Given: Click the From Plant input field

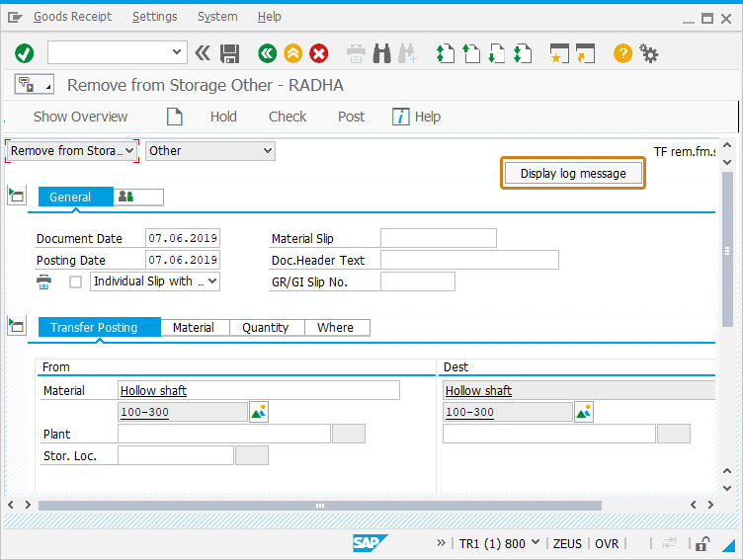Looking at the screenshot, I should [223, 434].
